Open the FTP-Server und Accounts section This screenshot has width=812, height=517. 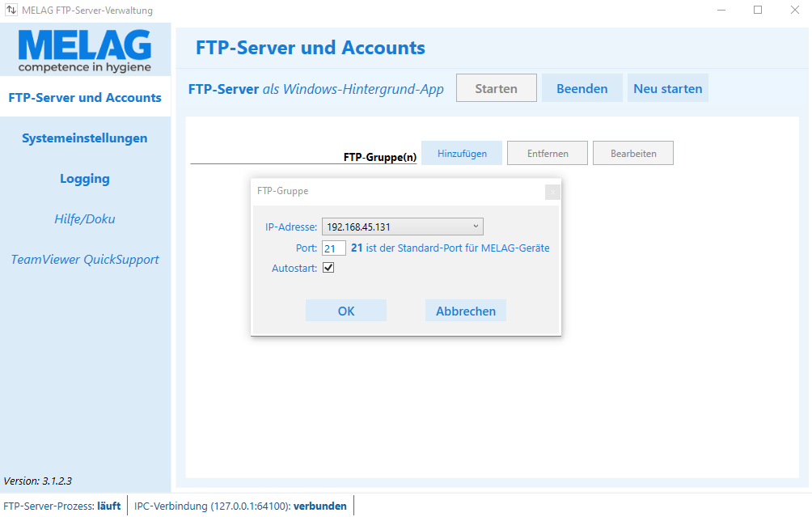coord(85,97)
